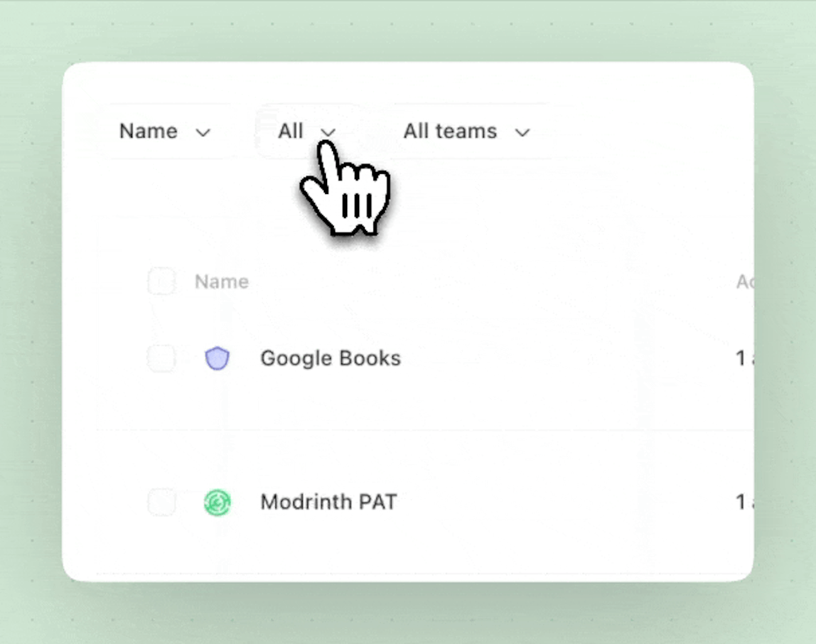Open the Google Books entry
816x644 pixels.
[x=331, y=358]
